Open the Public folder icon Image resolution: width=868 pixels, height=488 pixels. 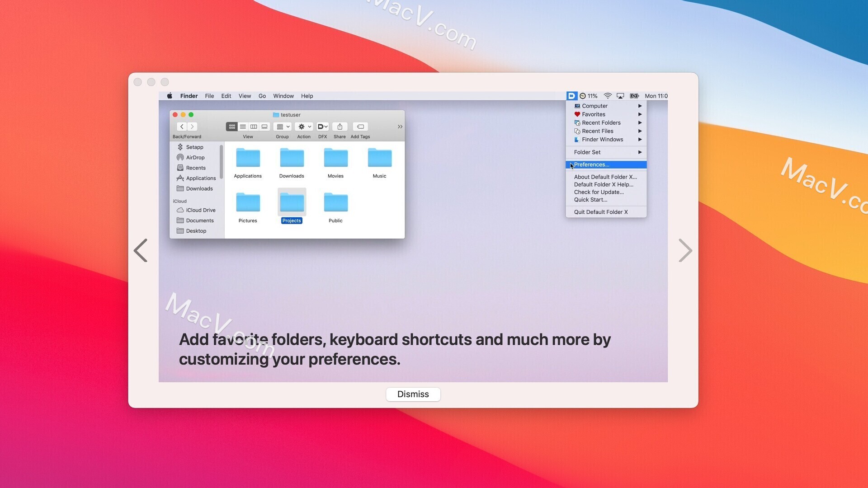pos(335,202)
